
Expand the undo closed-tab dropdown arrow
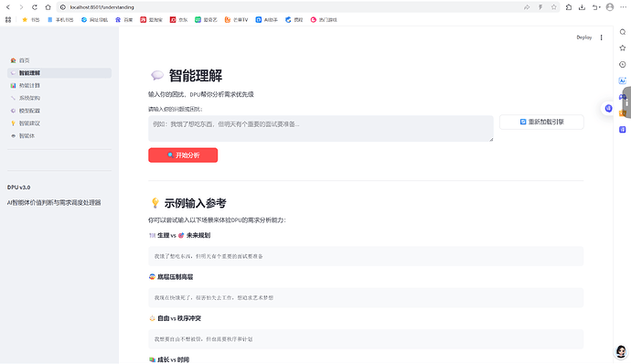[600, 7]
